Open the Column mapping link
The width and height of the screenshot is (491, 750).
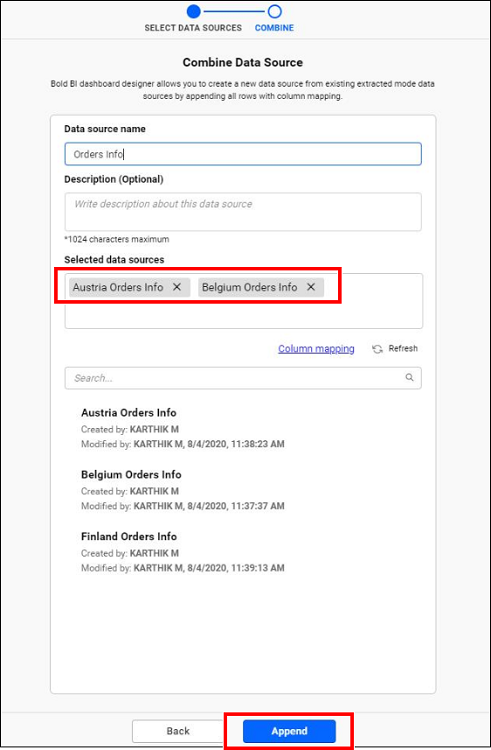click(x=316, y=349)
